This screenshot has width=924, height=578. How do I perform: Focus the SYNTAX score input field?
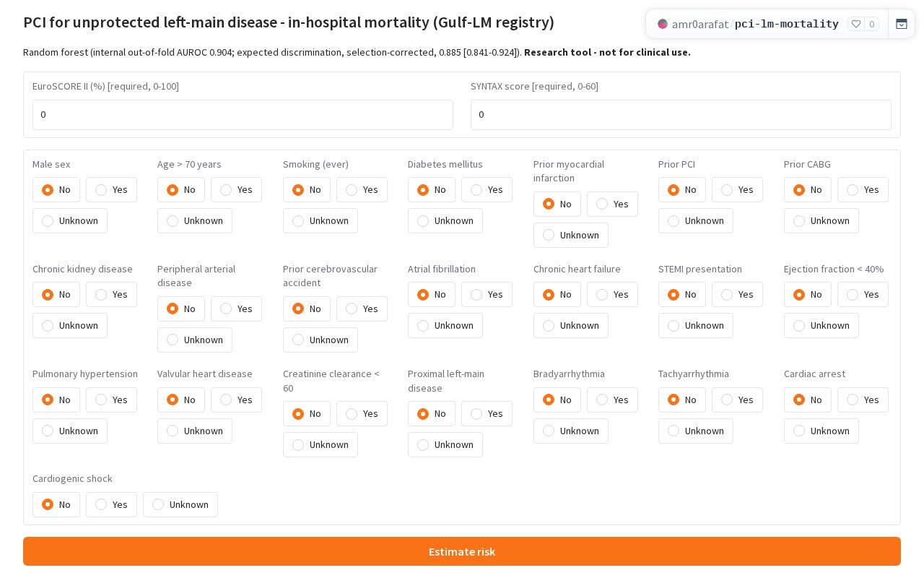(681, 115)
